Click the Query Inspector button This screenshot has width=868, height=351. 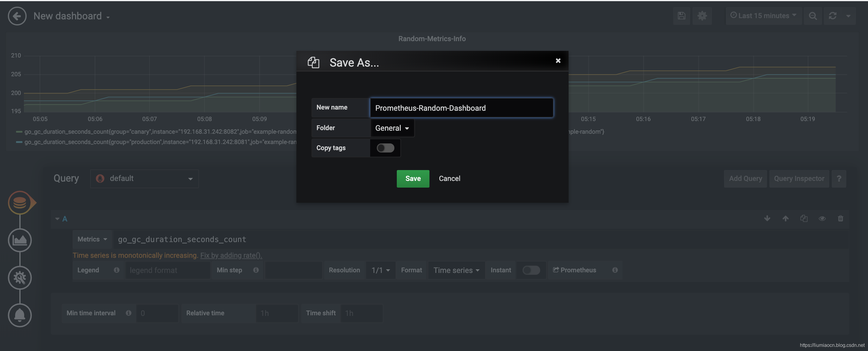click(799, 179)
